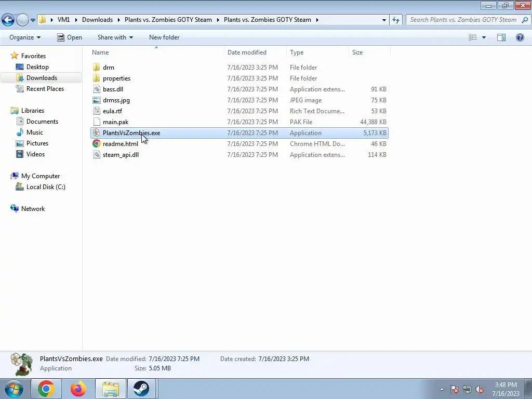Open the Music library
The image size is (532, 399).
tap(35, 132)
